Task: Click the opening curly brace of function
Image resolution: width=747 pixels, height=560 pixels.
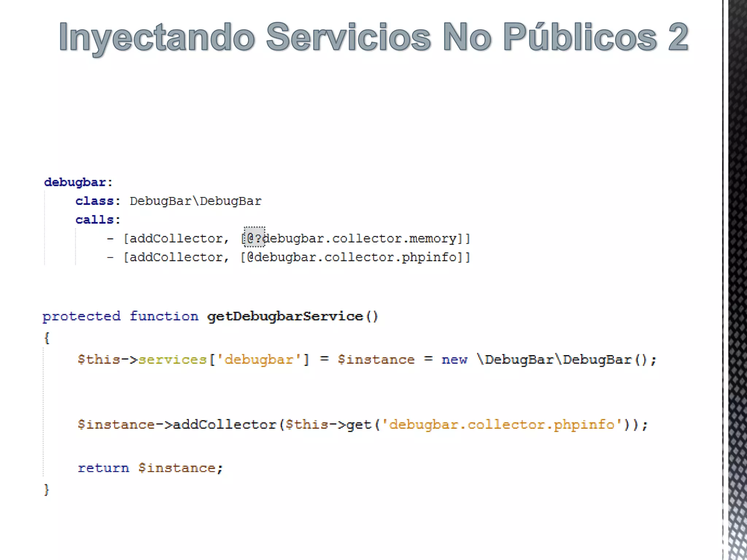Action: (47, 338)
